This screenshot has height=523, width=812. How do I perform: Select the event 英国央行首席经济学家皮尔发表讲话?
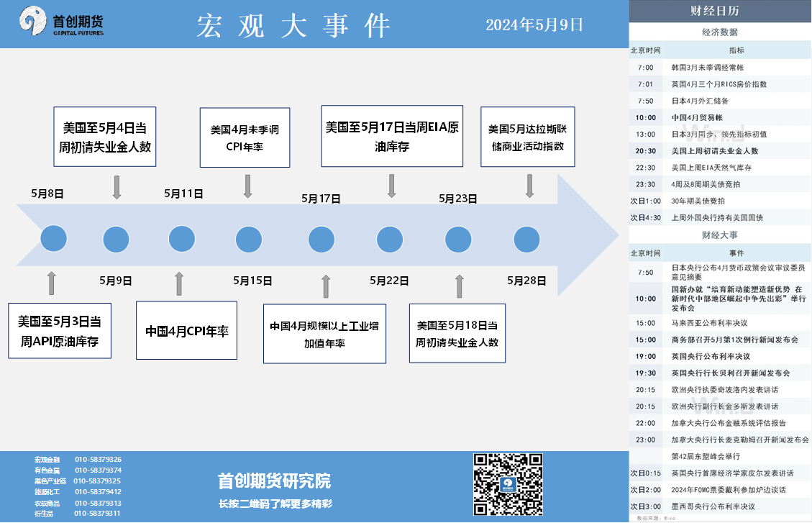(x=720, y=473)
